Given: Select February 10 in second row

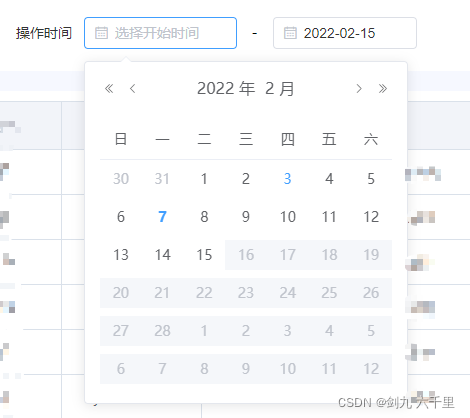Looking at the screenshot, I should 287,217.
